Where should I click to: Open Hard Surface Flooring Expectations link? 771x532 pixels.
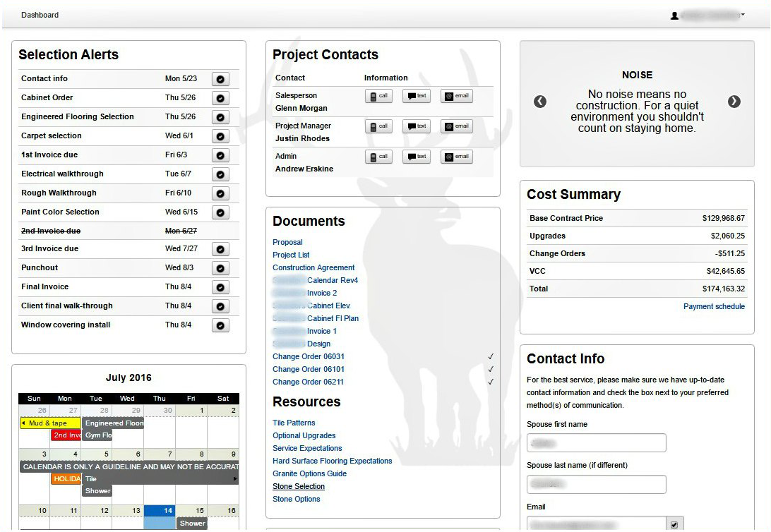click(x=333, y=461)
